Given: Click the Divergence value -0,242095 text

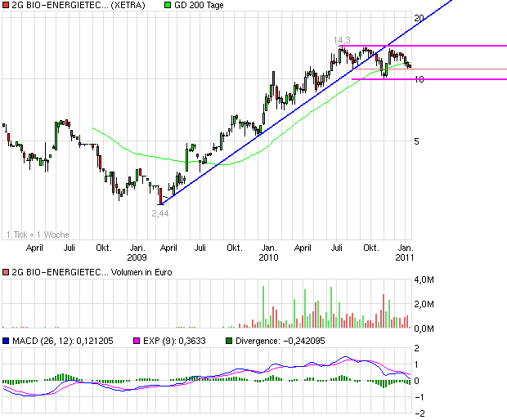Looking at the screenshot, I should pyautogui.click(x=291, y=340).
